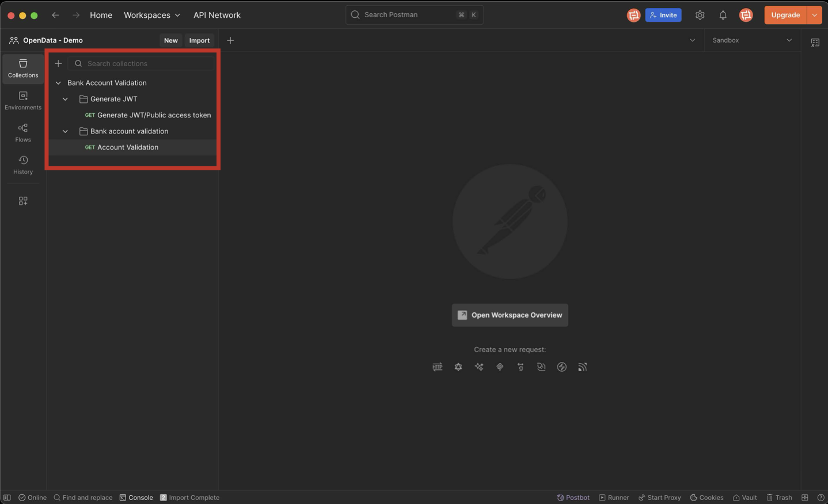Click the New button

pyautogui.click(x=170, y=40)
